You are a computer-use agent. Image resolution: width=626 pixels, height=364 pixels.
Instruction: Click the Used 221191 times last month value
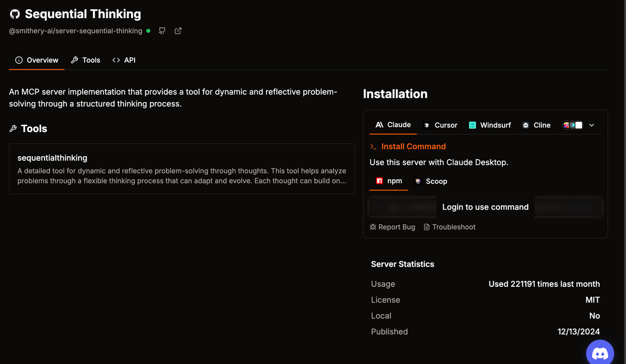[x=544, y=284]
